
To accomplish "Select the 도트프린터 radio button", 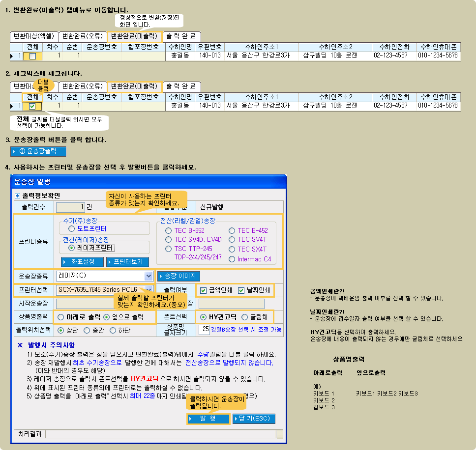I will point(72,228).
